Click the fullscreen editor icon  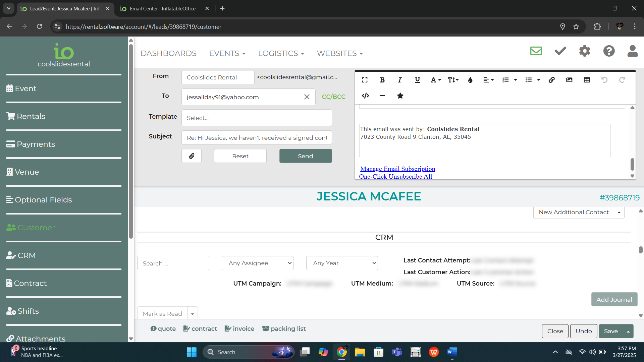coord(365,80)
